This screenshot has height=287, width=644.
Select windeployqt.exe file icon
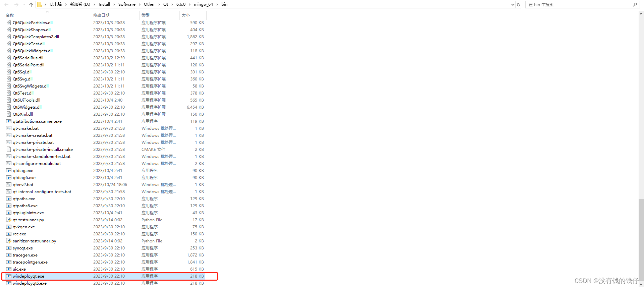(9, 276)
